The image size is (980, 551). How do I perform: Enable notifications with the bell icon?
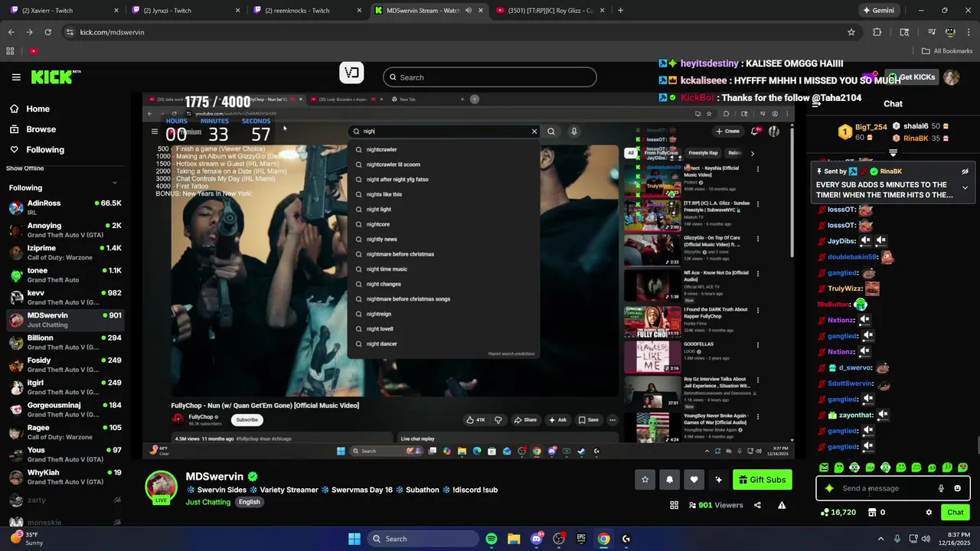pyautogui.click(x=669, y=480)
